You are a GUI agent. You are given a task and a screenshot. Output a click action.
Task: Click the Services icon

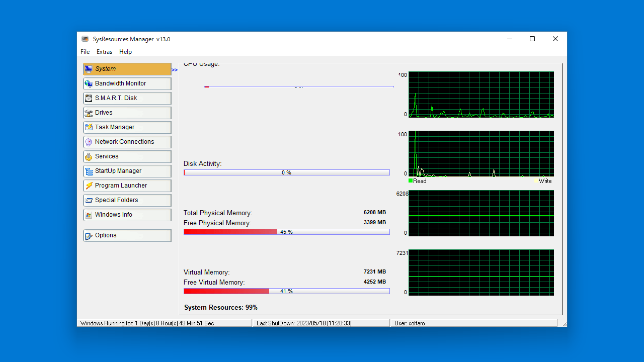89,156
